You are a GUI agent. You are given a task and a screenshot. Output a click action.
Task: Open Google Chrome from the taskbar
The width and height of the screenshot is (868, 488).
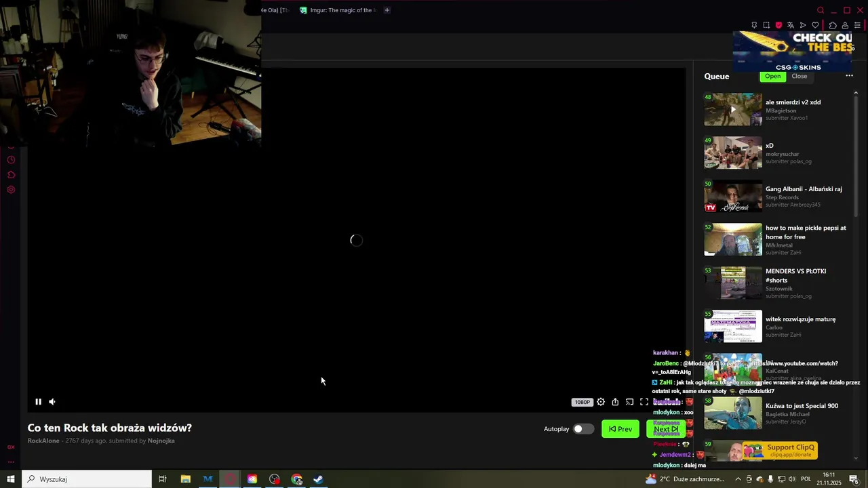tap(296, 479)
